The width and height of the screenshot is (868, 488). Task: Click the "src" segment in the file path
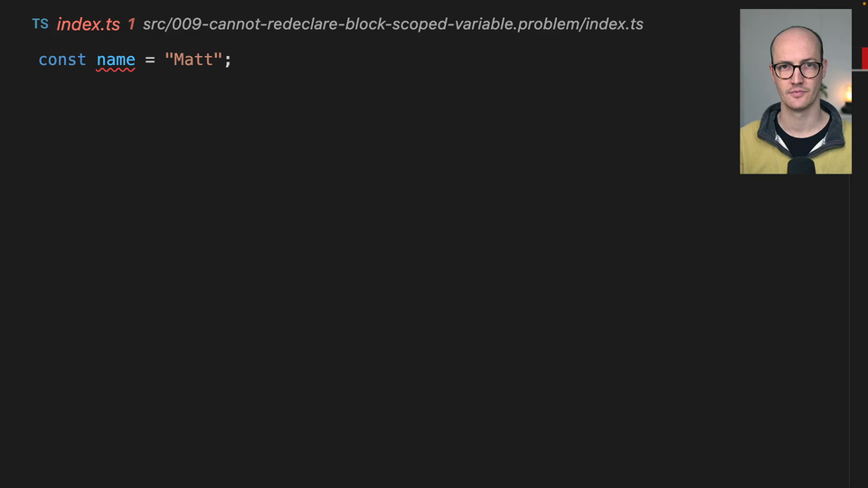[x=156, y=24]
